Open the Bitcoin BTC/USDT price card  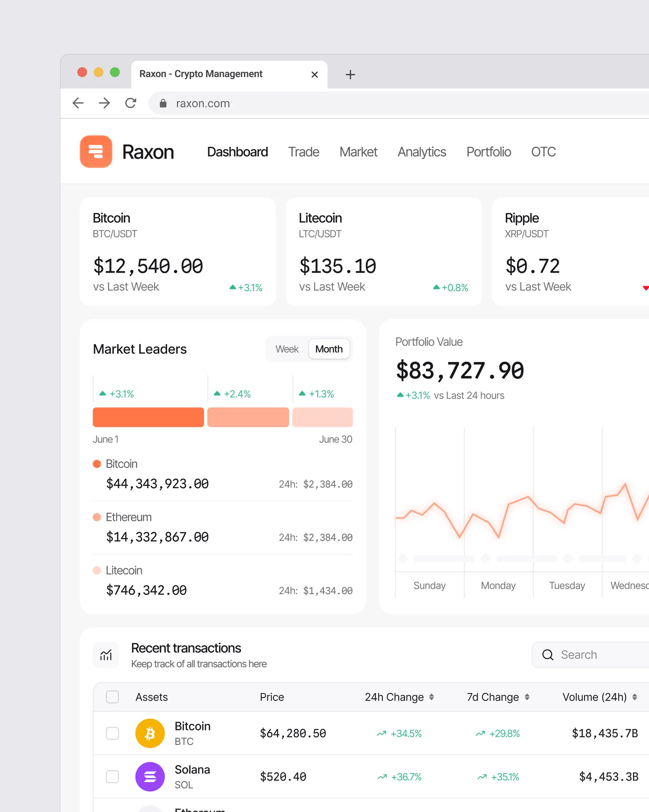point(178,252)
